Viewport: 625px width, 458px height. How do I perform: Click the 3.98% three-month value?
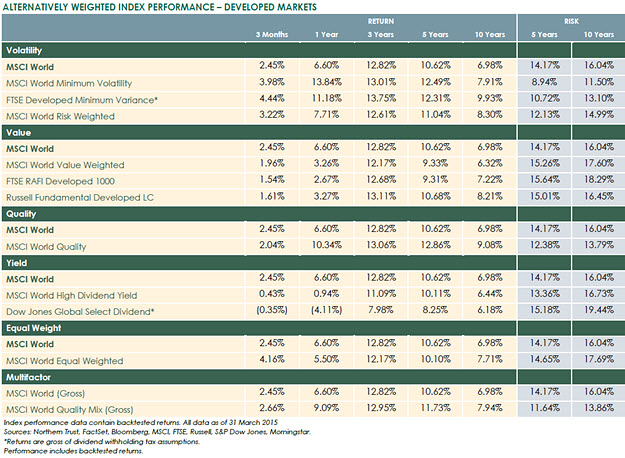pyautogui.click(x=272, y=82)
